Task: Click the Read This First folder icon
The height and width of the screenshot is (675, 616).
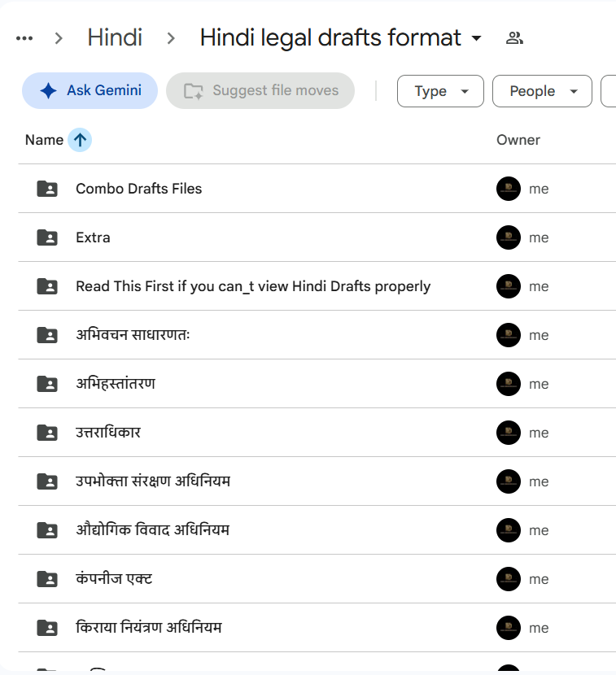Action: [47, 286]
